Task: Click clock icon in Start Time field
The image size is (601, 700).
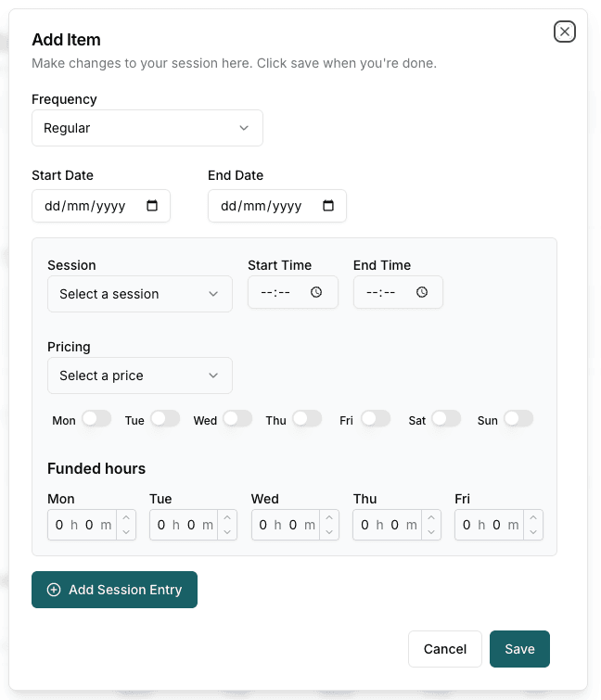Action: (316, 292)
